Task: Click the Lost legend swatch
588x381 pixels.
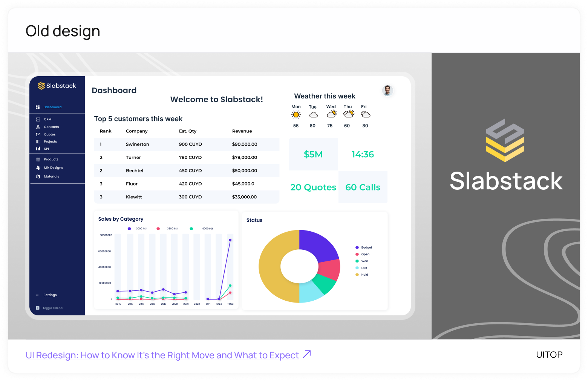Action: pos(357,268)
